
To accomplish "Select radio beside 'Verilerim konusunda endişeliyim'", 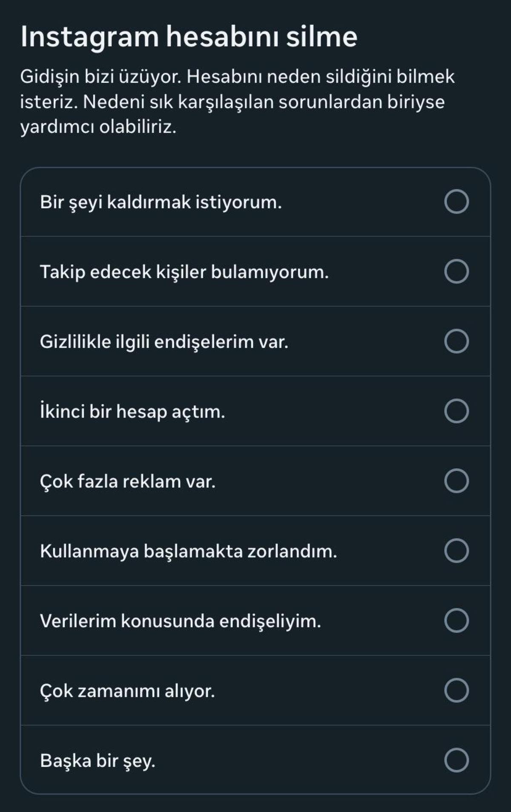I will 456,621.
